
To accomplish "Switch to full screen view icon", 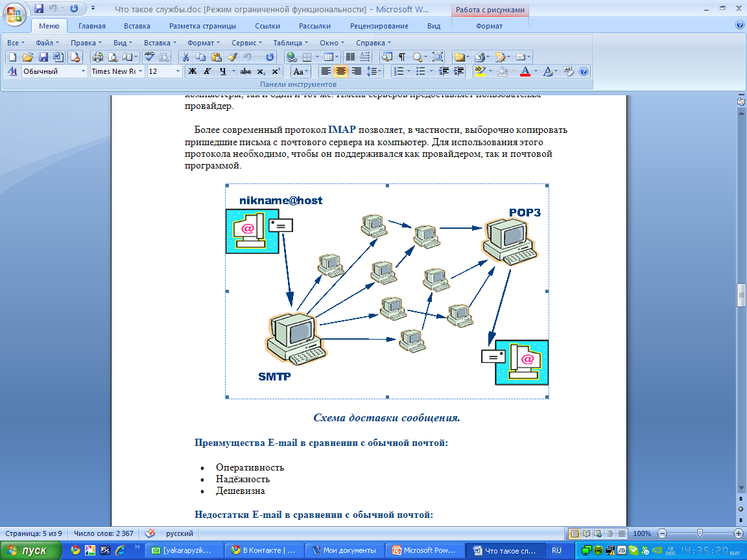I will 437,57.
